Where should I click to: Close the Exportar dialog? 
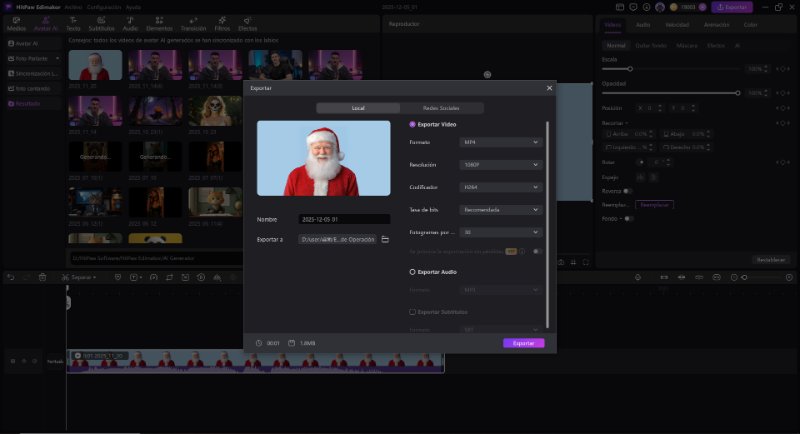549,88
